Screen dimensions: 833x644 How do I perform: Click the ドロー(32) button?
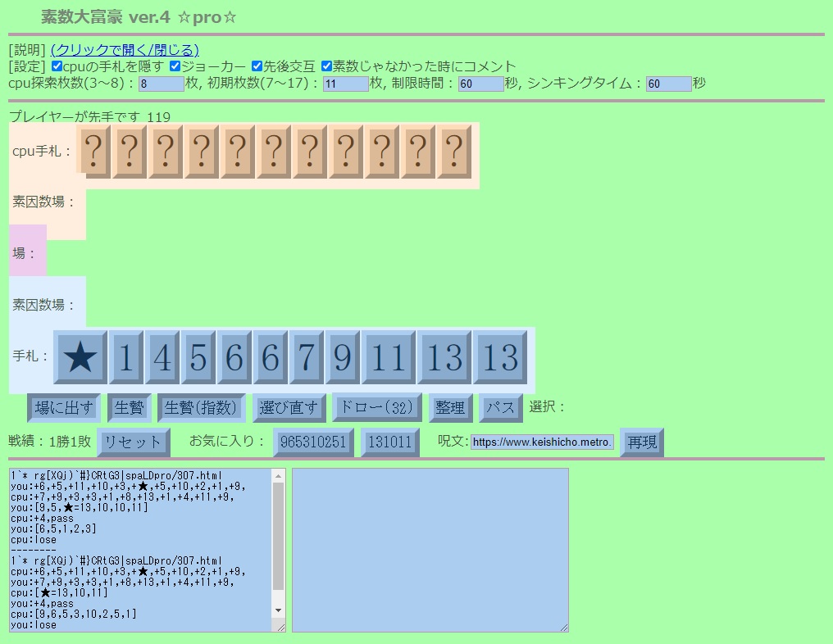pyautogui.click(x=376, y=407)
